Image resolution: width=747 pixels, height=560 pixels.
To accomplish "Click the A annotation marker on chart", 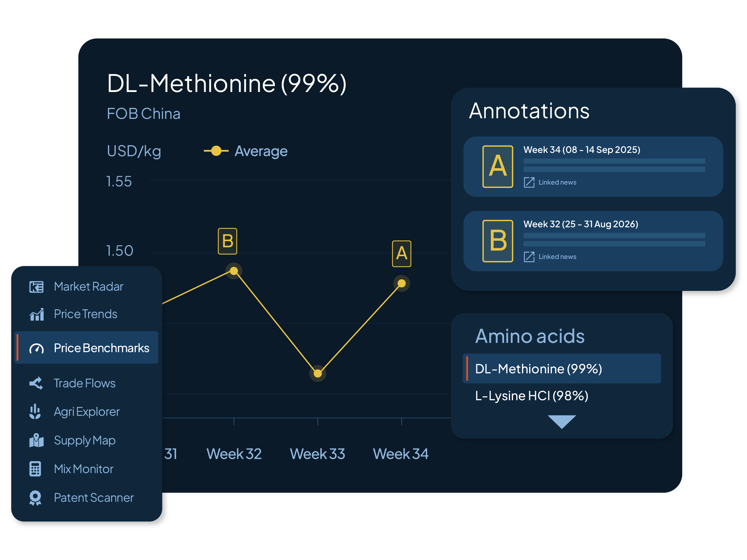I will [x=401, y=254].
